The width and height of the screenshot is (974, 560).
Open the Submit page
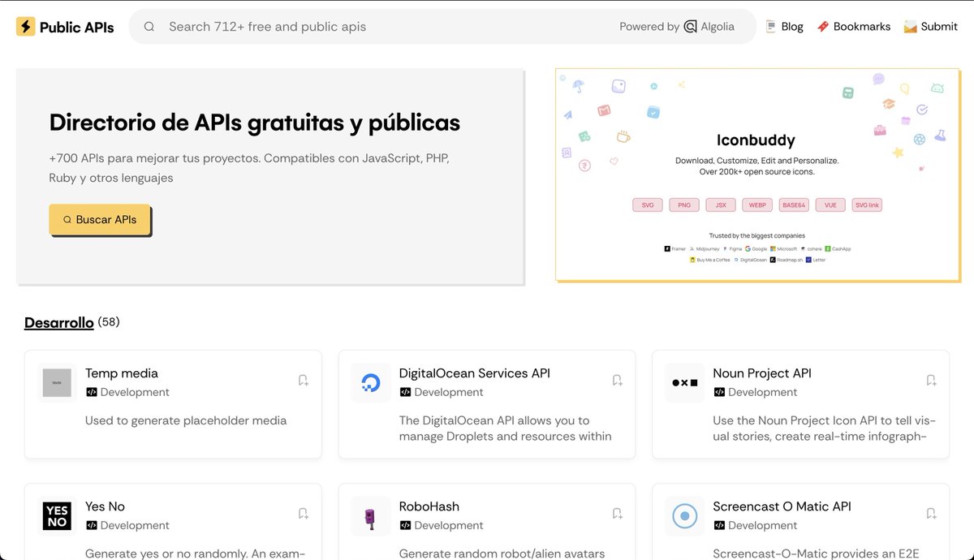(937, 26)
